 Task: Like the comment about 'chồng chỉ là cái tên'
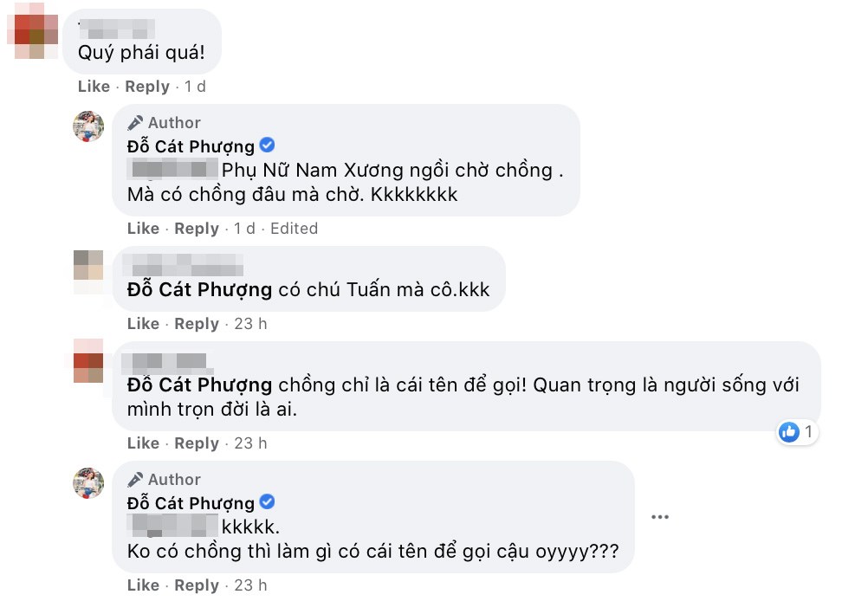144,443
